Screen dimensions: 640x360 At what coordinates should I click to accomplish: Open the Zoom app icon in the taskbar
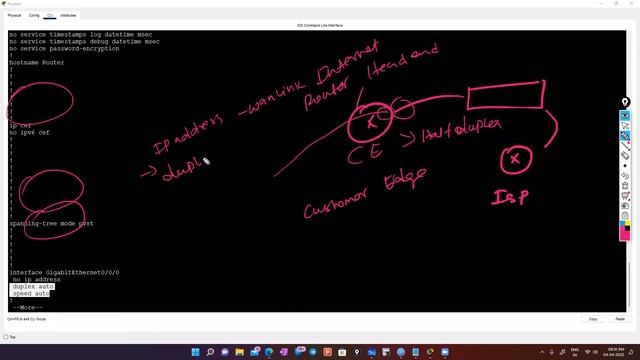445,352
